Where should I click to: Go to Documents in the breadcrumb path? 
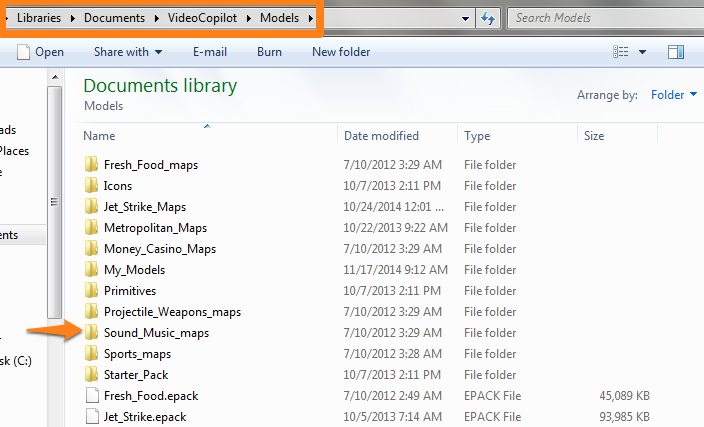[118, 18]
